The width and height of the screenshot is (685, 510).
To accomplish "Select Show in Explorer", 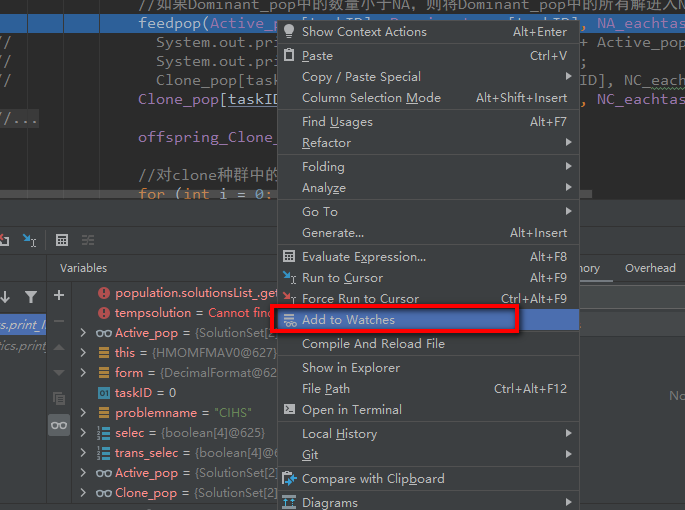I will tap(429, 368).
